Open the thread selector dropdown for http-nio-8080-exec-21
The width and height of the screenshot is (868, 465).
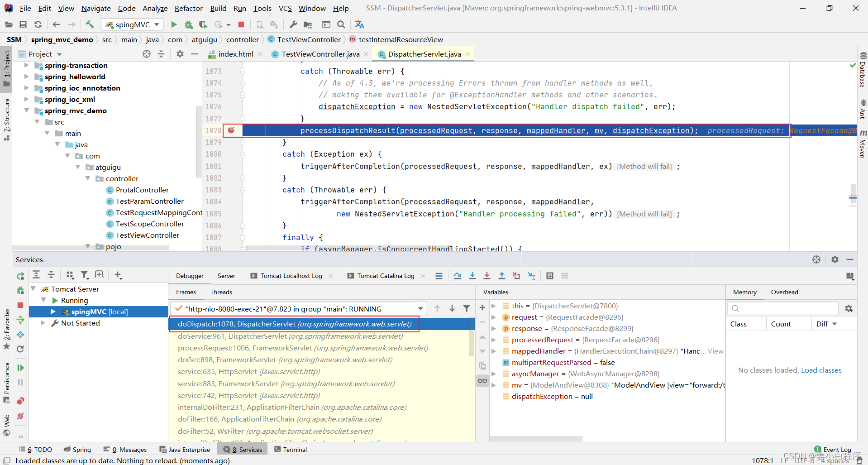pyautogui.click(x=420, y=309)
